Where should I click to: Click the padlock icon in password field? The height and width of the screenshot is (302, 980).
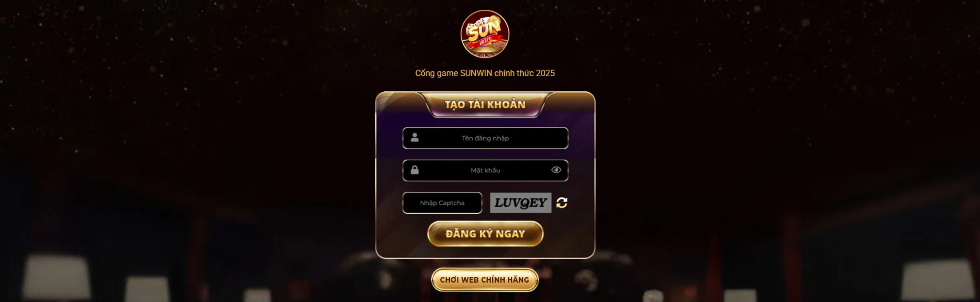[x=415, y=170]
